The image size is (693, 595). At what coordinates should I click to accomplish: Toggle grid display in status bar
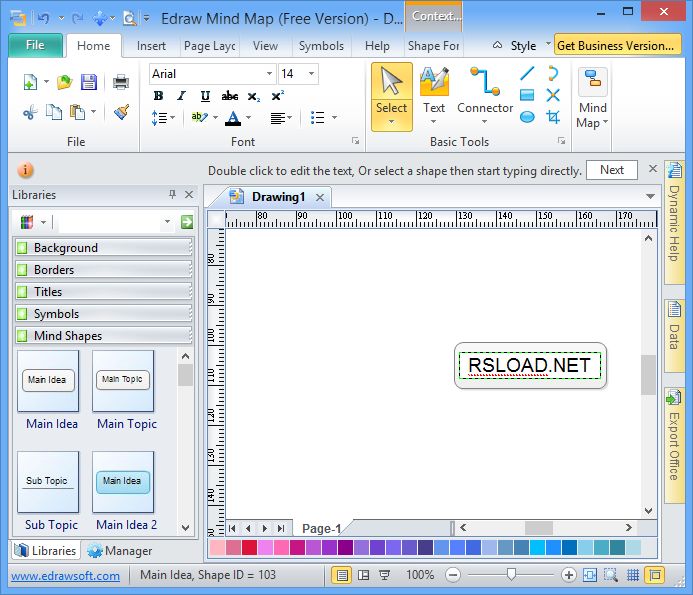click(x=633, y=575)
